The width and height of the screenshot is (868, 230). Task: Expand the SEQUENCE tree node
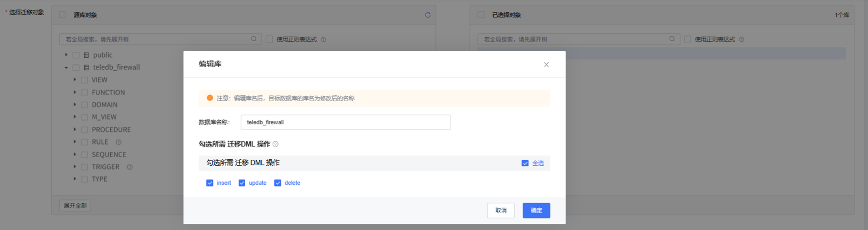75,154
